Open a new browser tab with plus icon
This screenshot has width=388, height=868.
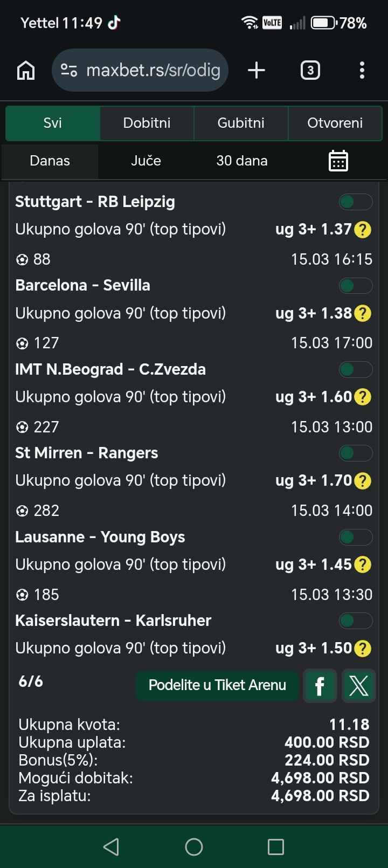tap(257, 70)
